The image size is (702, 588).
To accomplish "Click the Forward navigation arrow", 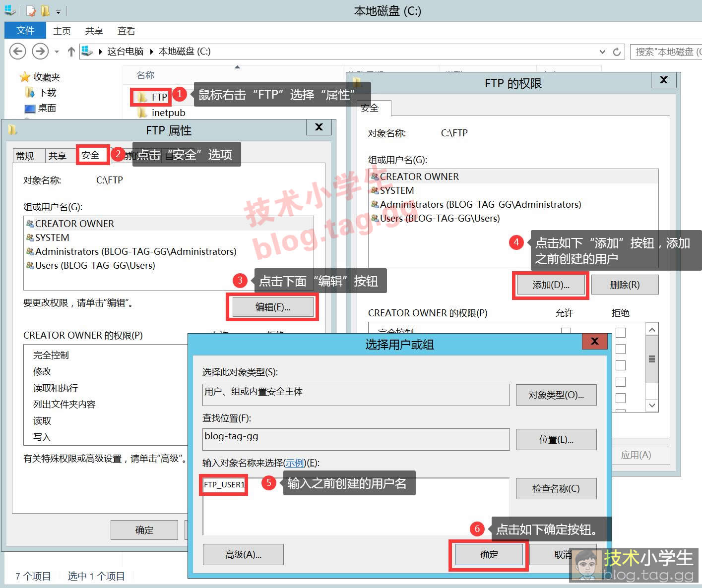I will tap(40, 52).
